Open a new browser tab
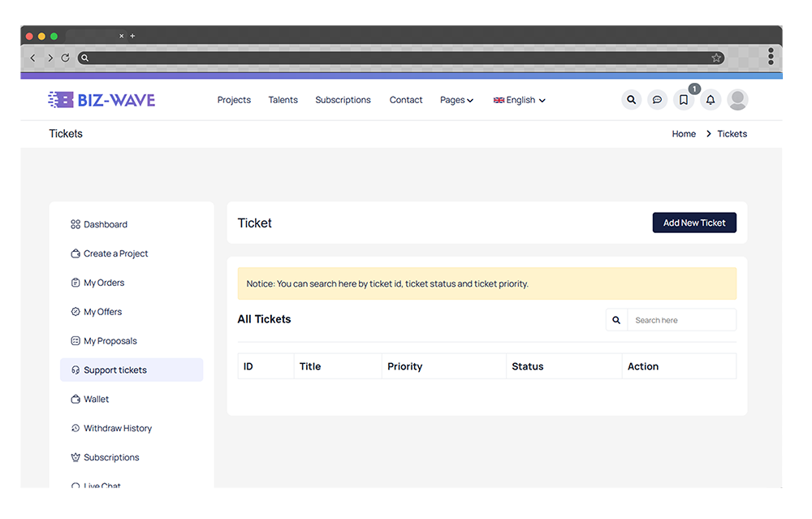The height and width of the screenshot is (519, 812). point(133,36)
